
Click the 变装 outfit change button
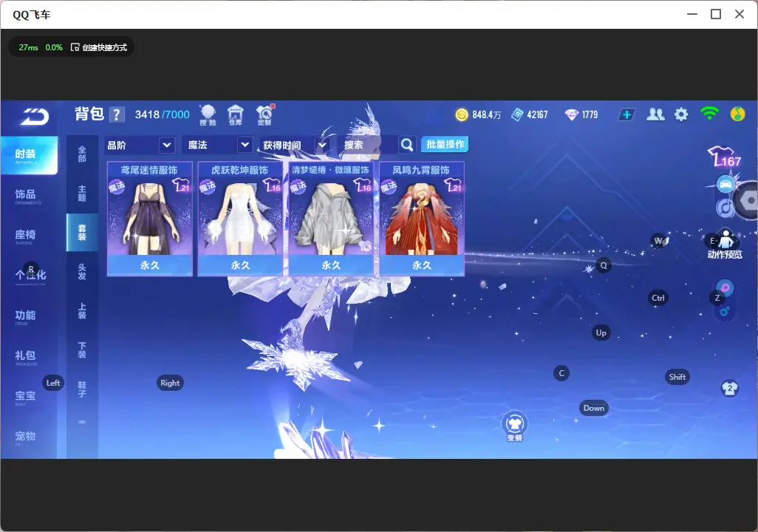point(514,427)
